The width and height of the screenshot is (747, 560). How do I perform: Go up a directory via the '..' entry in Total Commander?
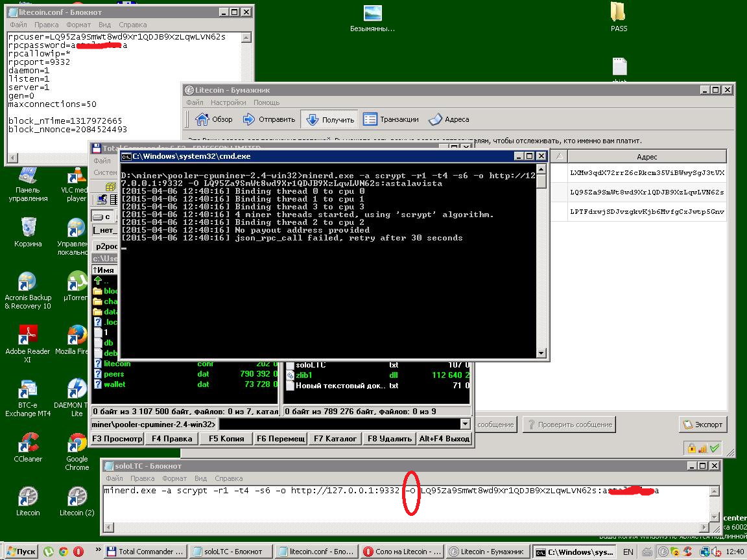102,281
